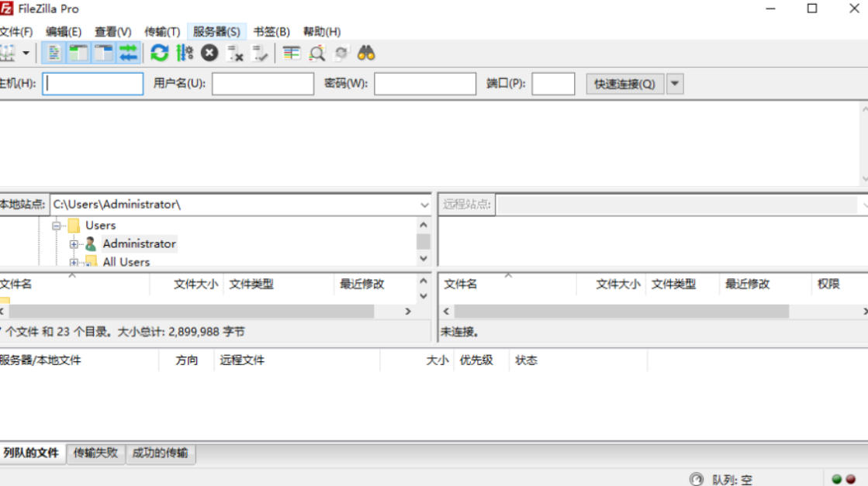Open the 书签(B) menu
The image size is (868, 486).
pyautogui.click(x=271, y=32)
